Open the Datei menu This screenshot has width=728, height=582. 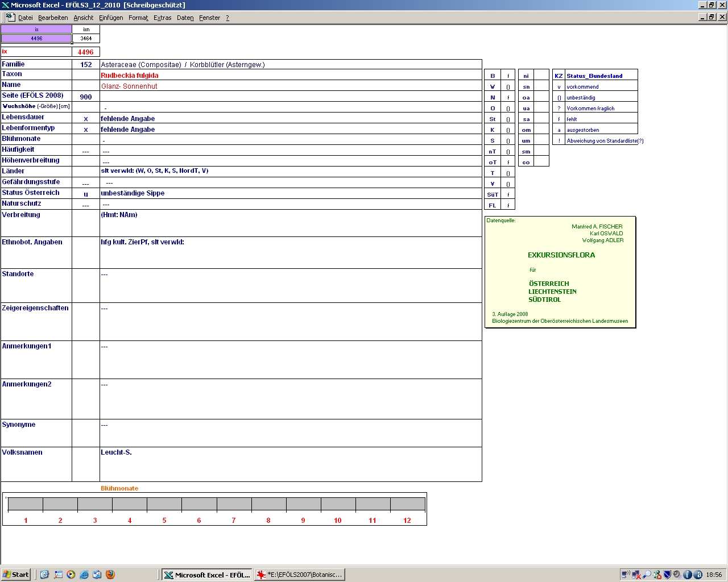pyautogui.click(x=25, y=18)
